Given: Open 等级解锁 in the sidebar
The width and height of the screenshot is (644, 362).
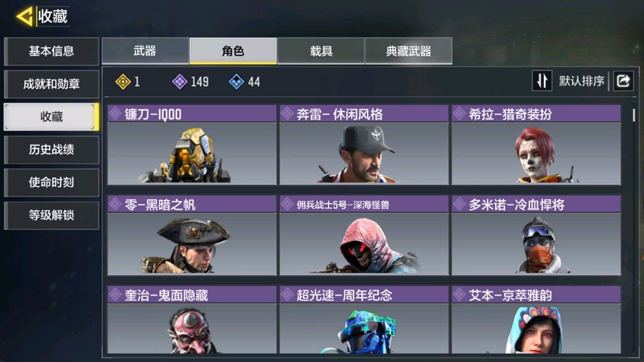Looking at the screenshot, I should coord(51,215).
